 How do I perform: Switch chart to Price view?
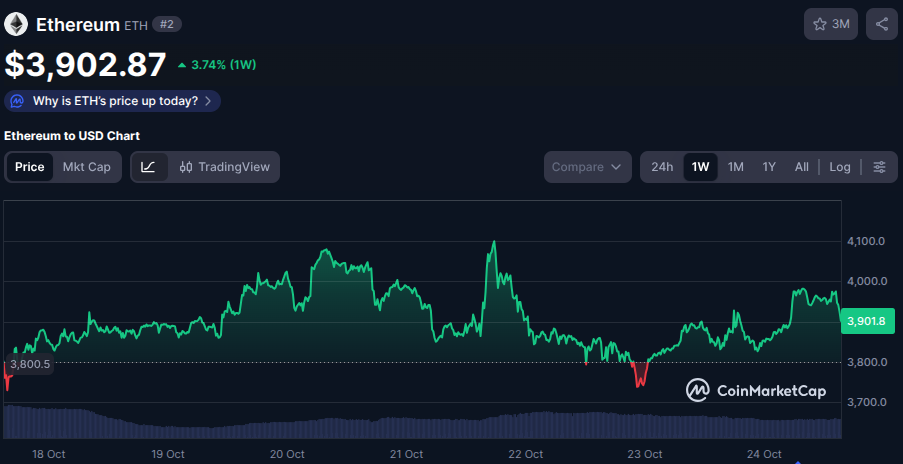[x=30, y=167]
